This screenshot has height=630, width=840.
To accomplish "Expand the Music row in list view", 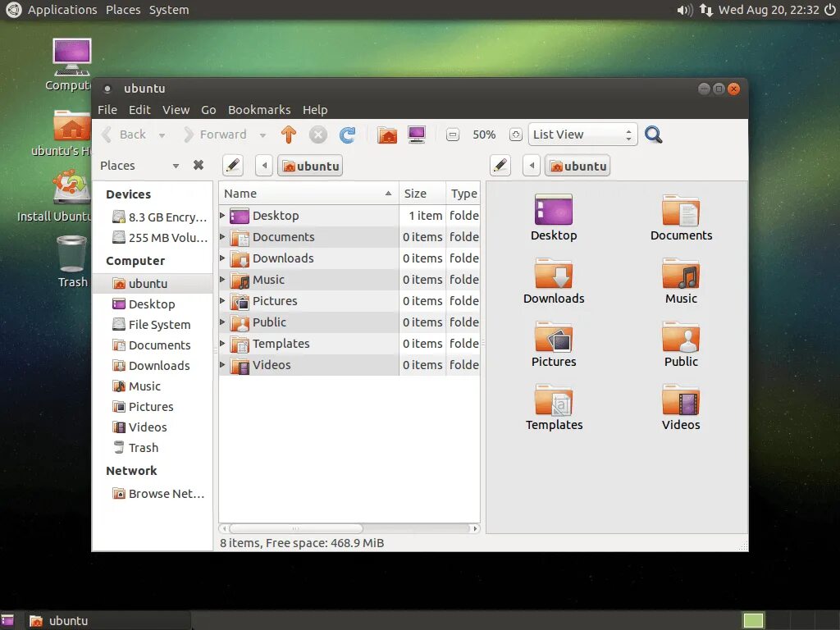I will tap(222, 279).
